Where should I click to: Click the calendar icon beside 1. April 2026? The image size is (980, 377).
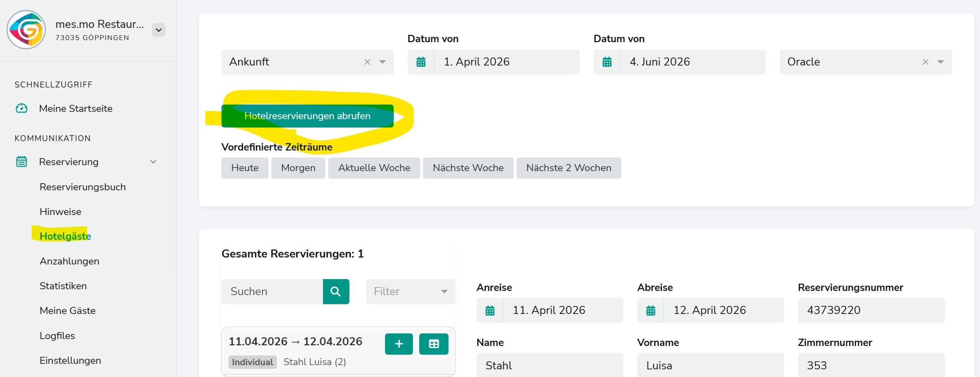click(421, 62)
